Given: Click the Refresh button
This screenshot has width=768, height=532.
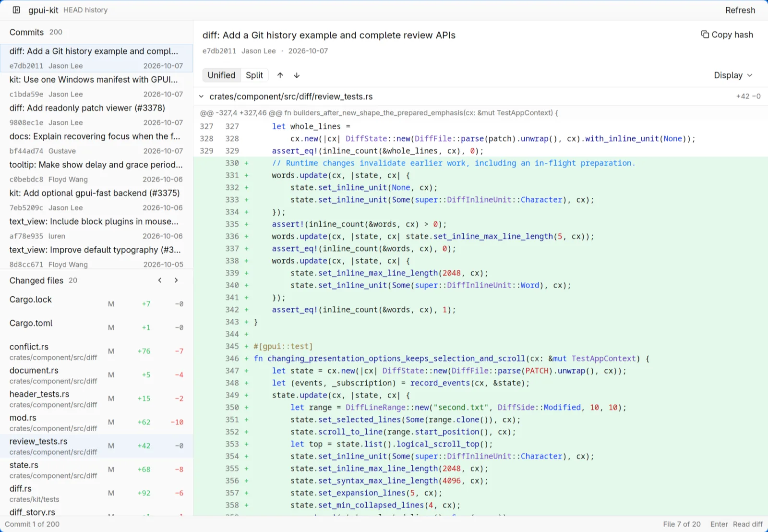Looking at the screenshot, I should 740,10.
